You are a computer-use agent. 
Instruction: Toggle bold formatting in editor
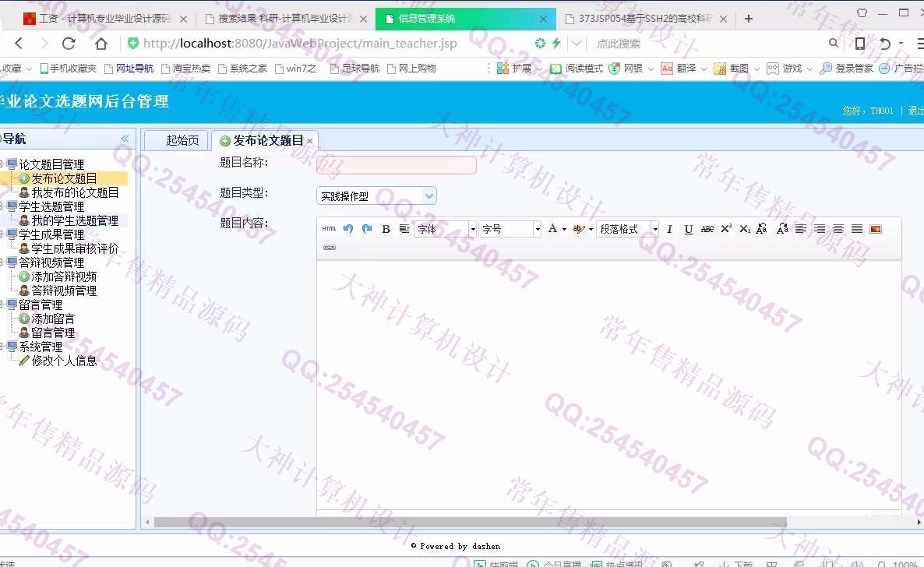[x=386, y=229]
